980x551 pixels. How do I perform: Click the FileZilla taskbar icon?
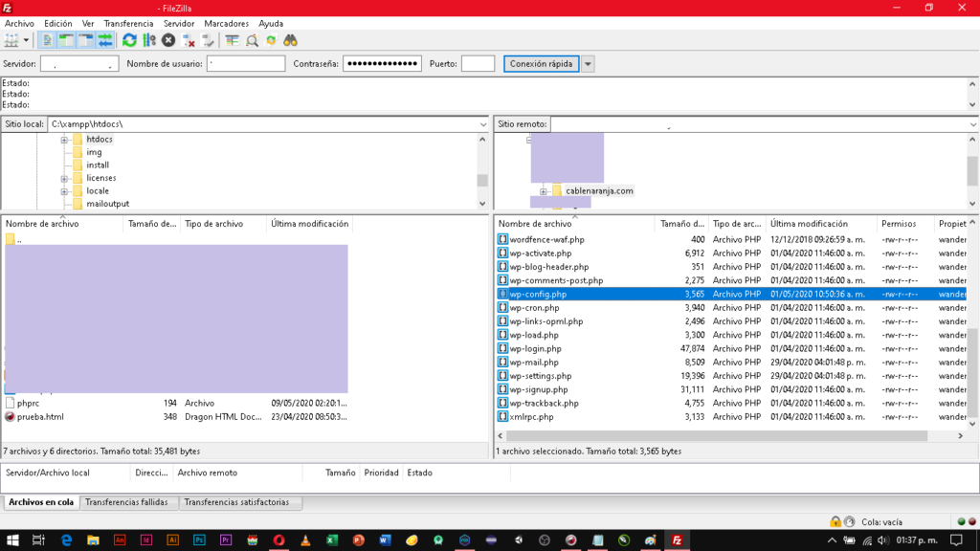(x=677, y=540)
